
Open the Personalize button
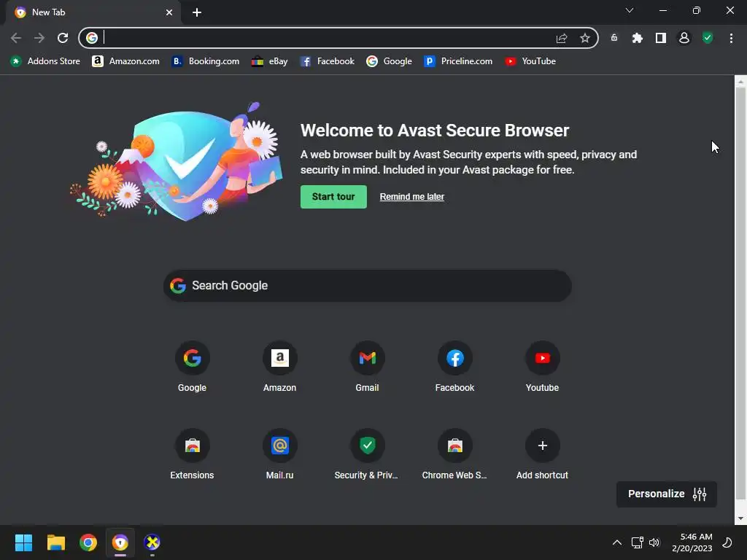pyautogui.click(x=667, y=494)
